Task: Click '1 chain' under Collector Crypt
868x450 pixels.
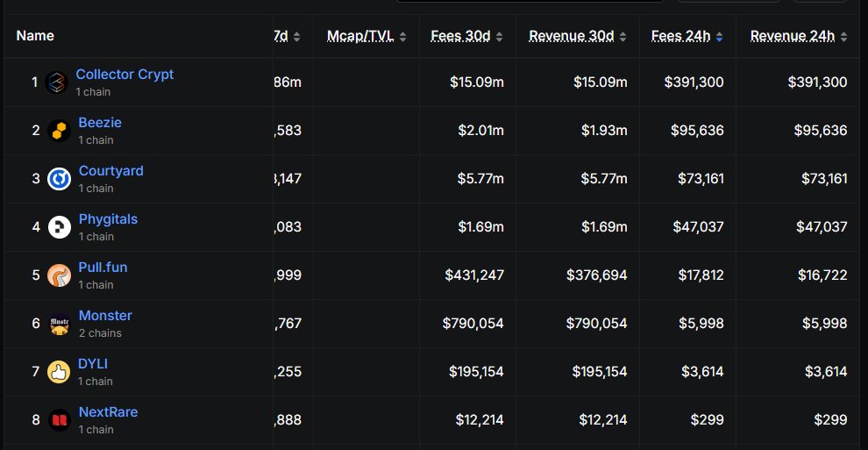Action: 93,92
